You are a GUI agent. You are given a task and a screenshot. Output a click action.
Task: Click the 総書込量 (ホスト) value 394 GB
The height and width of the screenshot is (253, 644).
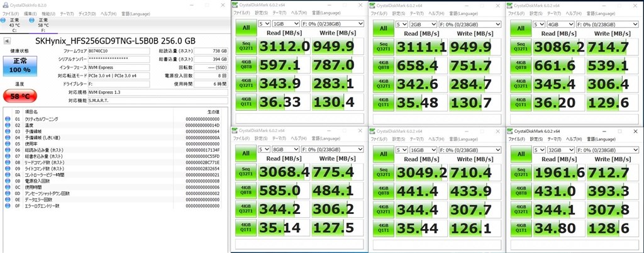(211, 59)
